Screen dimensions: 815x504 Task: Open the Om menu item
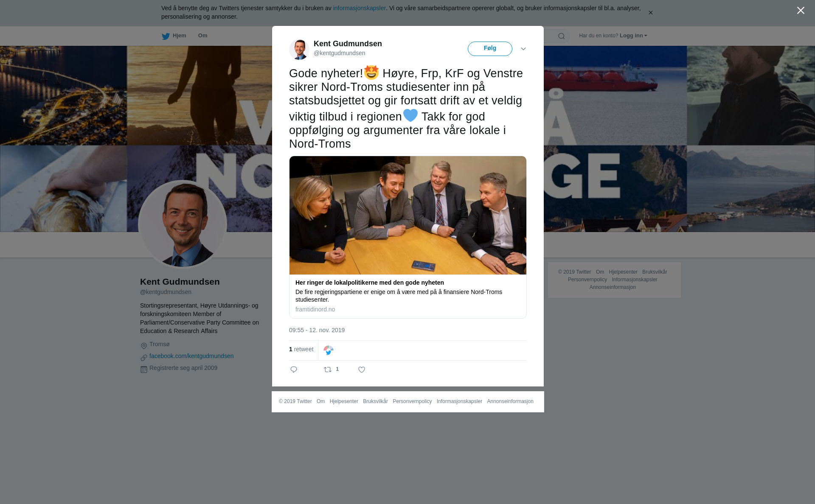202,36
